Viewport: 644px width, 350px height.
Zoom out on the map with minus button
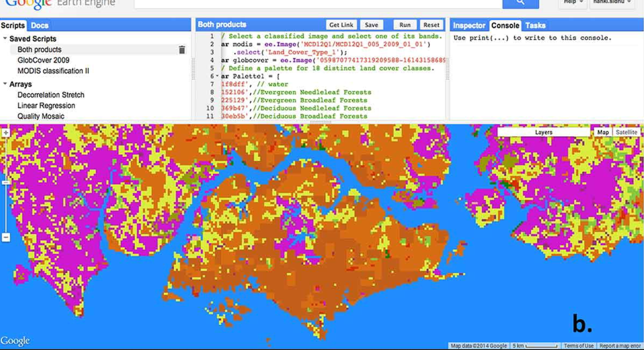[x=6, y=238]
